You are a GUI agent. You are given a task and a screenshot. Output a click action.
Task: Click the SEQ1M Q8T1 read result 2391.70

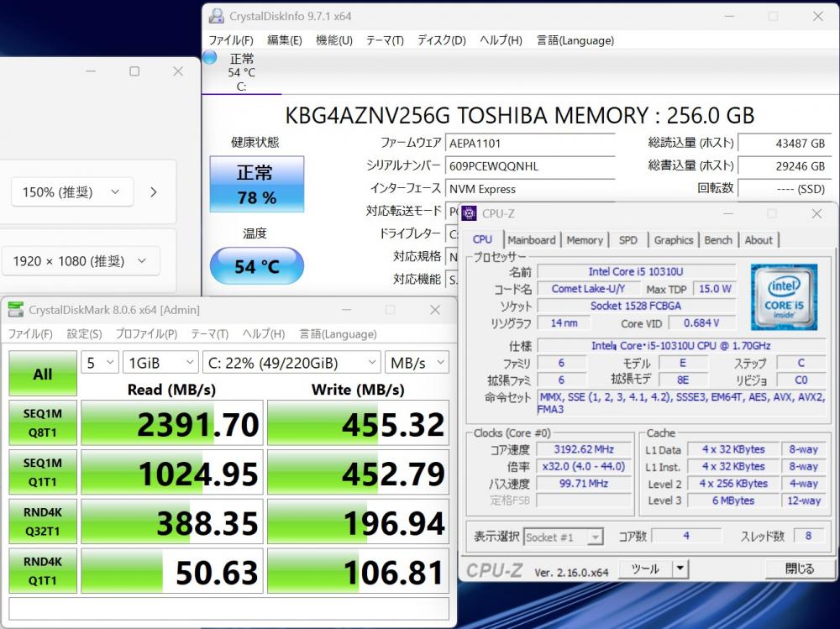coord(172,422)
